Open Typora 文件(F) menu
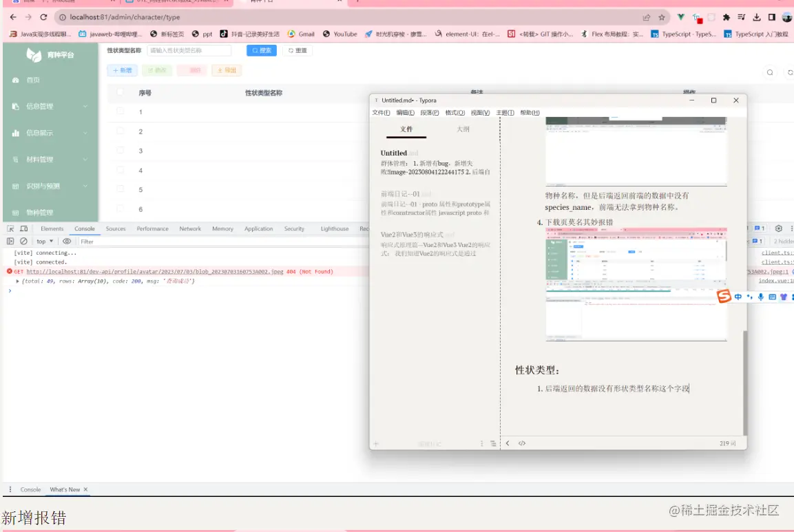794x532 pixels. [x=381, y=113]
